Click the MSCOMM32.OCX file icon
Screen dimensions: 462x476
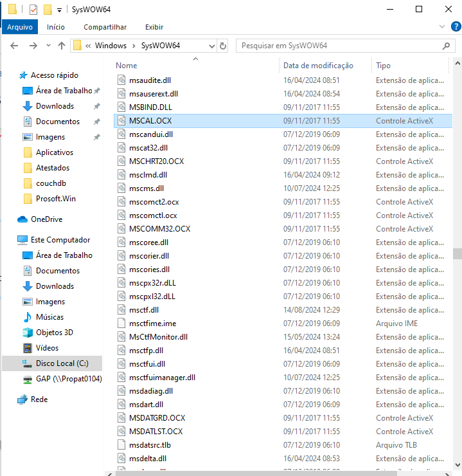point(121,229)
